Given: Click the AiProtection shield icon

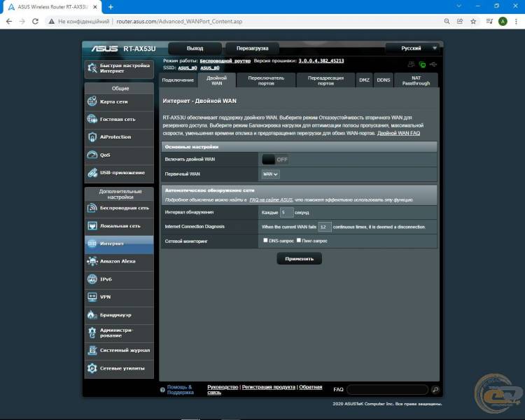Looking at the screenshot, I should point(92,137).
